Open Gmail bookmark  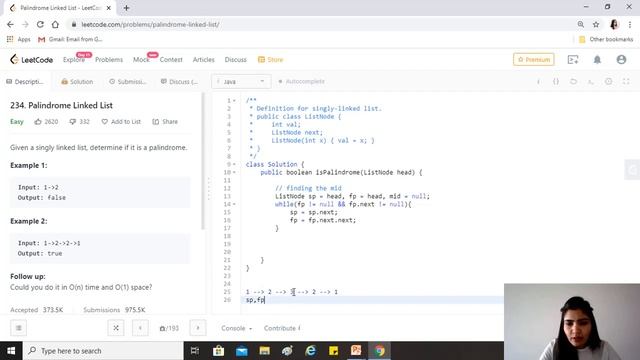70,39
